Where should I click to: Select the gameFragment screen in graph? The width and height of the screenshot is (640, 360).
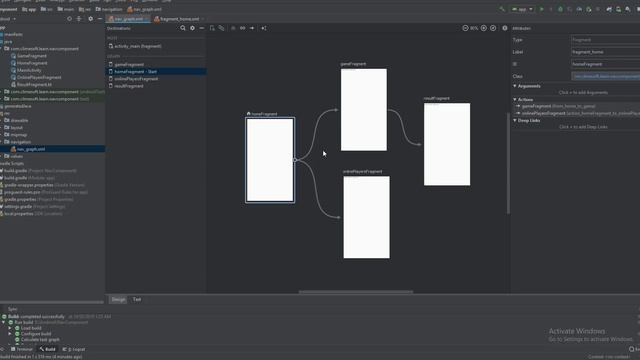(364, 110)
